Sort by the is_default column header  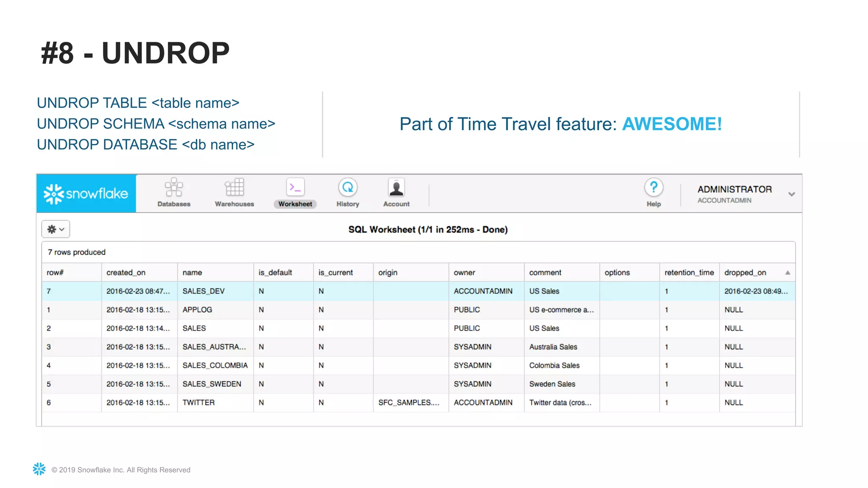click(x=284, y=272)
